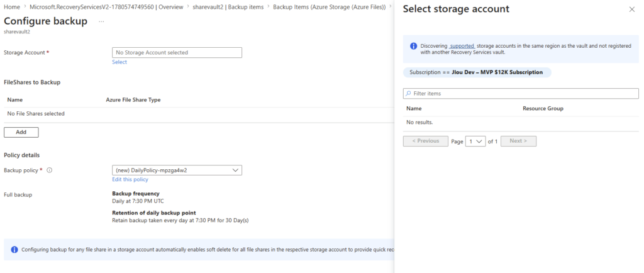Screen dimensions: 644x273
Task: Click Edit this policy link
Action: [130, 179]
